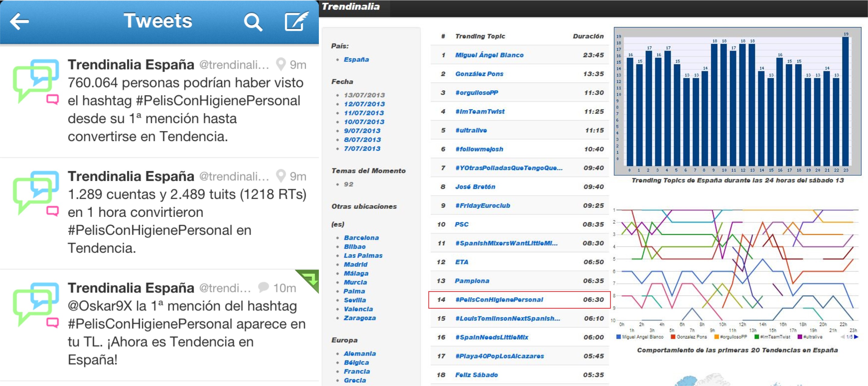868x386 pixels.
Task: Open Miguel Ángel Blanco trending topic
Action: (489, 55)
